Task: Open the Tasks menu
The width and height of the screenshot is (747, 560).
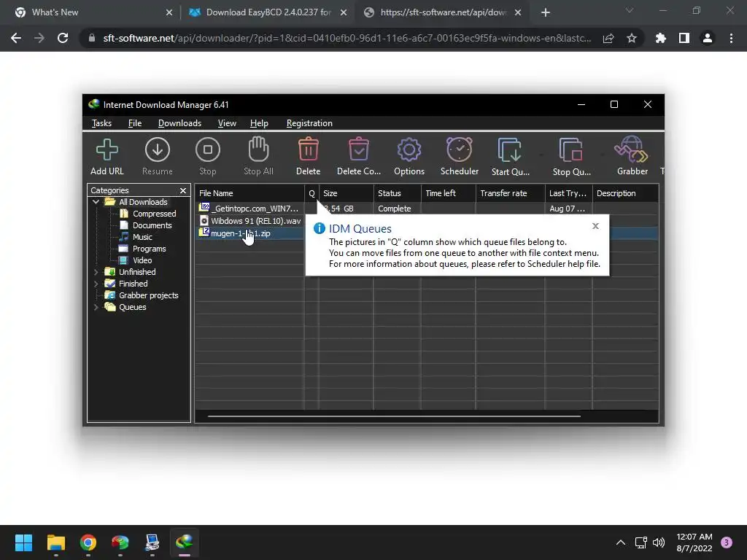Action: tap(101, 123)
